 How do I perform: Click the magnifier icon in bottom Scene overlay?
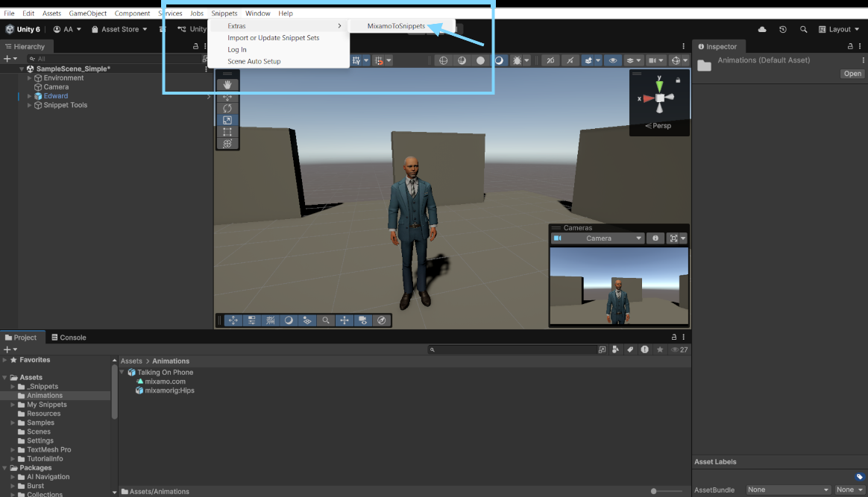click(326, 320)
